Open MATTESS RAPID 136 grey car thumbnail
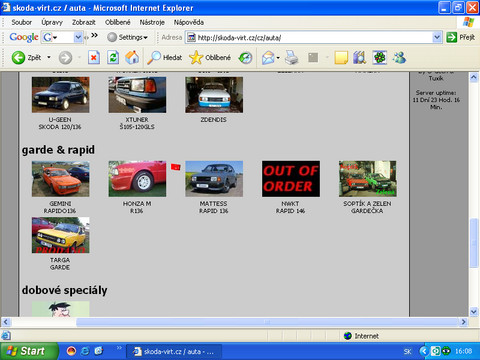480x360 pixels. (x=214, y=179)
